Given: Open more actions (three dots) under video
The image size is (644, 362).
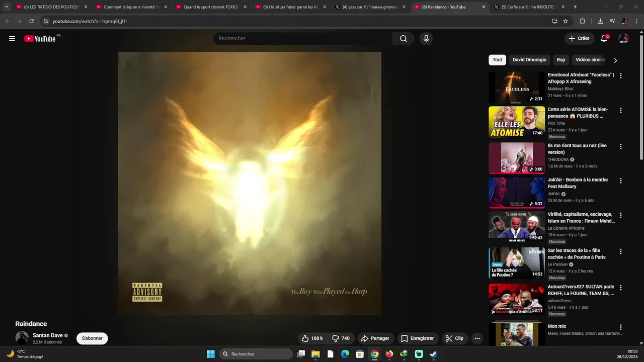Looking at the screenshot, I should [x=477, y=338].
